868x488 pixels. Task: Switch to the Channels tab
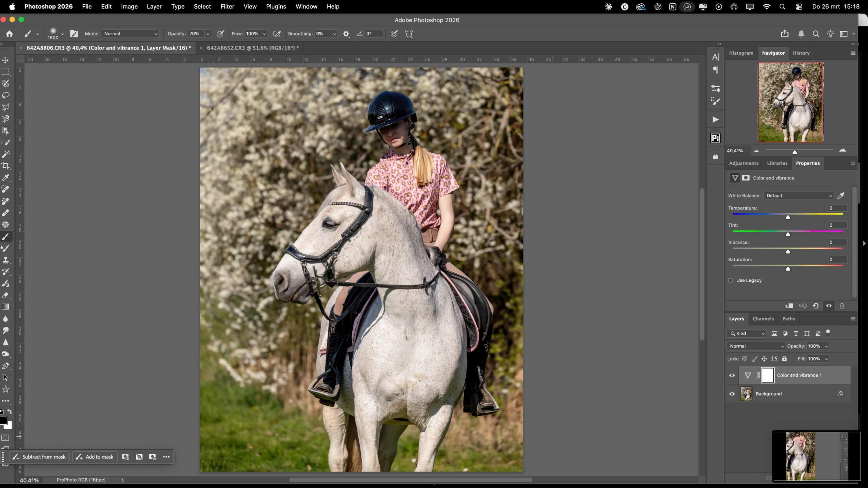763,319
